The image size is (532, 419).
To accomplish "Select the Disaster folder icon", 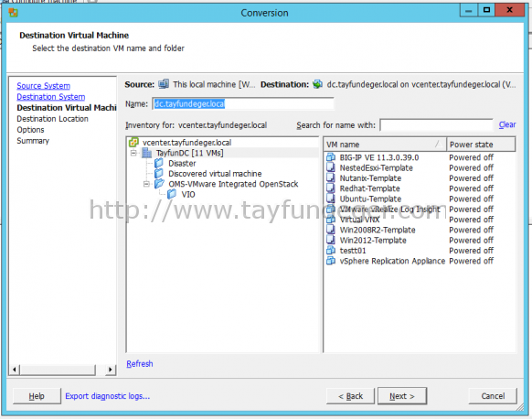I will (159, 164).
